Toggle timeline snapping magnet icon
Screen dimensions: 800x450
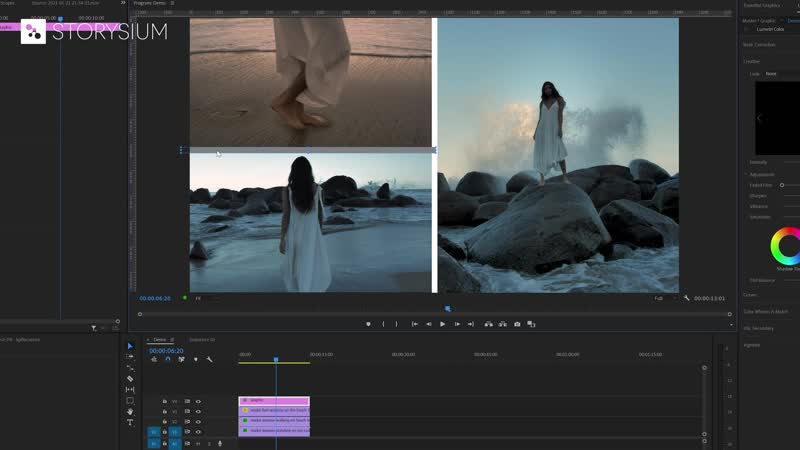[x=168, y=359]
